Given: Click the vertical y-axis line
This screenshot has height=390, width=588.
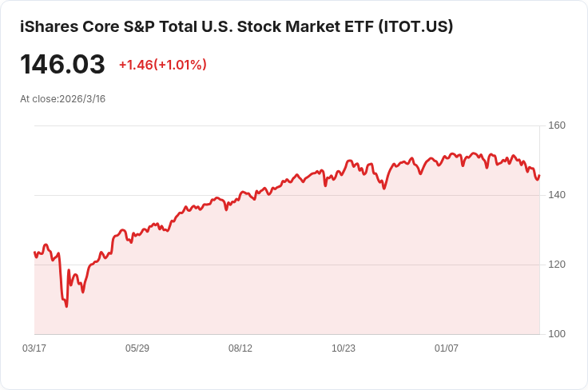Looking at the screenshot, I should coord(540,240).
